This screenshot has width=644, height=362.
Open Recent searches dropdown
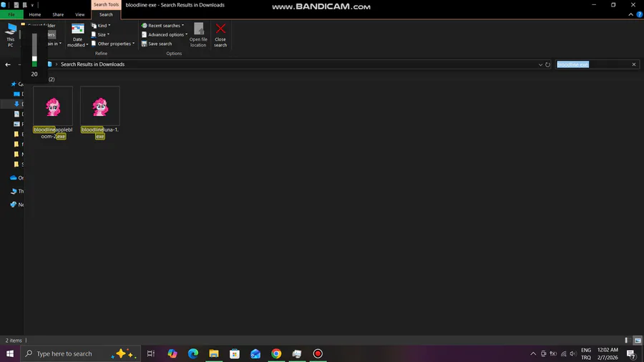(x=162, y=26)
